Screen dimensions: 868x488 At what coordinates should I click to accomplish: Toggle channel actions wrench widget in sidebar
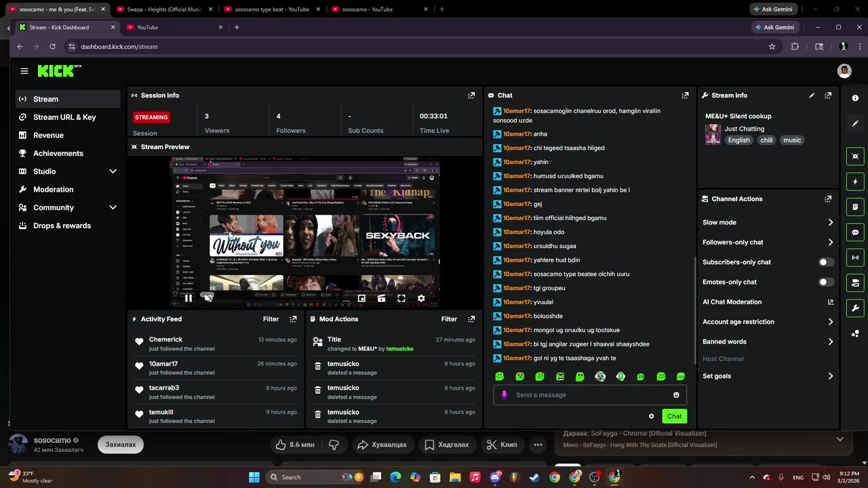click(x=855, y=308)
